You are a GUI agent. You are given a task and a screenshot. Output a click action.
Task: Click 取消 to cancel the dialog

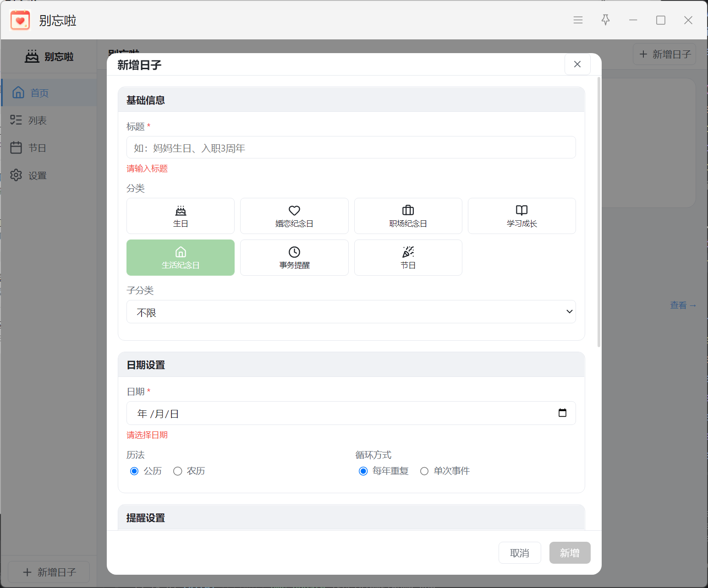coord(520,553)
